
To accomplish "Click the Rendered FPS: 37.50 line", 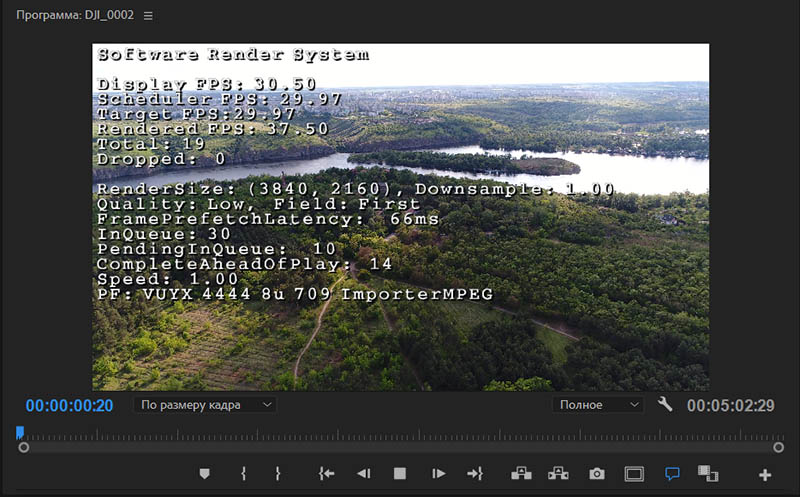I will click(x=213, y=129).
